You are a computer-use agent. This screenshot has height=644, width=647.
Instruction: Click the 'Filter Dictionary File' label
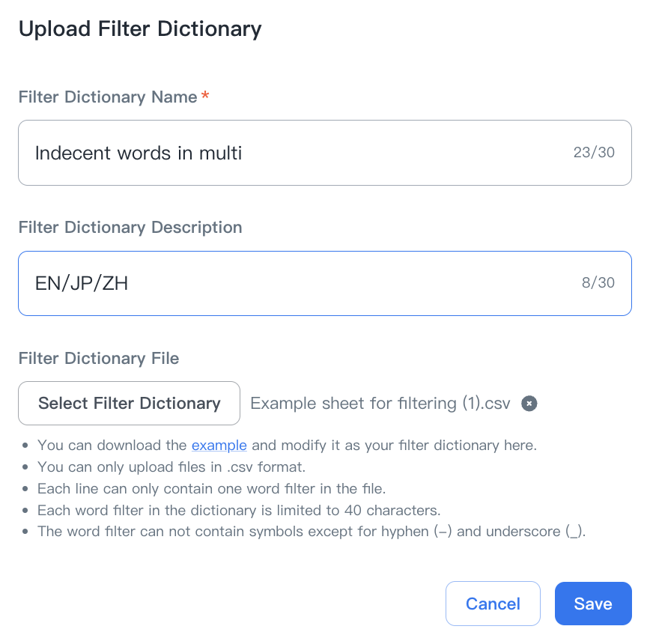click(x=99, y=359)
